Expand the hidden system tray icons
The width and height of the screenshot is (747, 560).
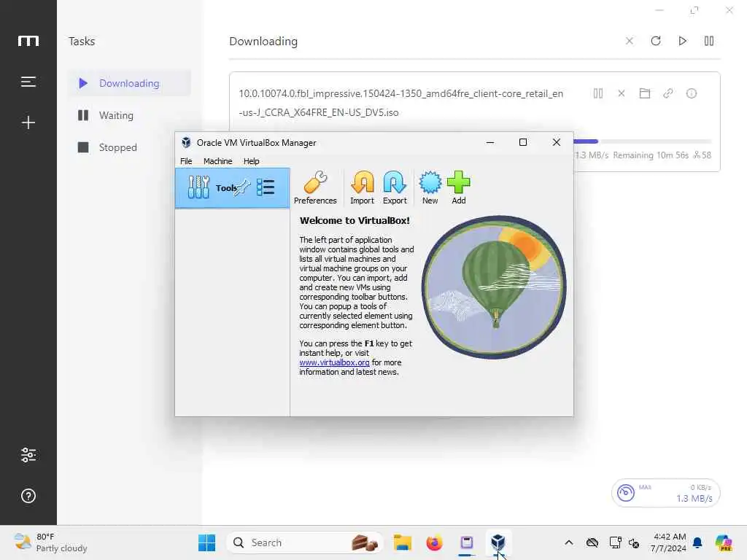tap(568, 542)
